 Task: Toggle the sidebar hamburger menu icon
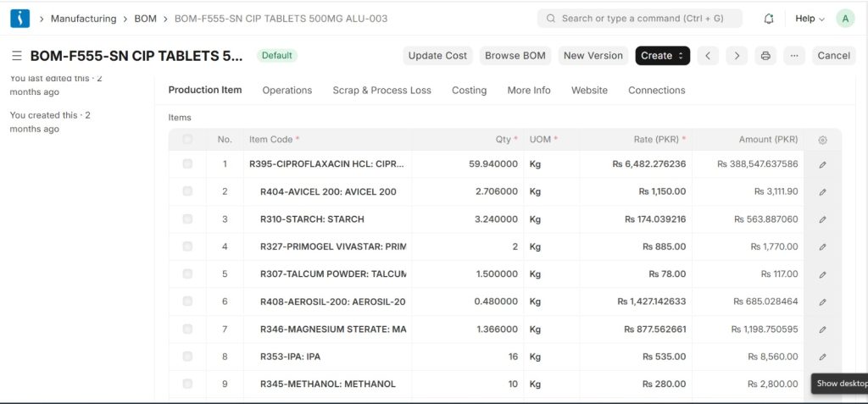pos(17,56)
